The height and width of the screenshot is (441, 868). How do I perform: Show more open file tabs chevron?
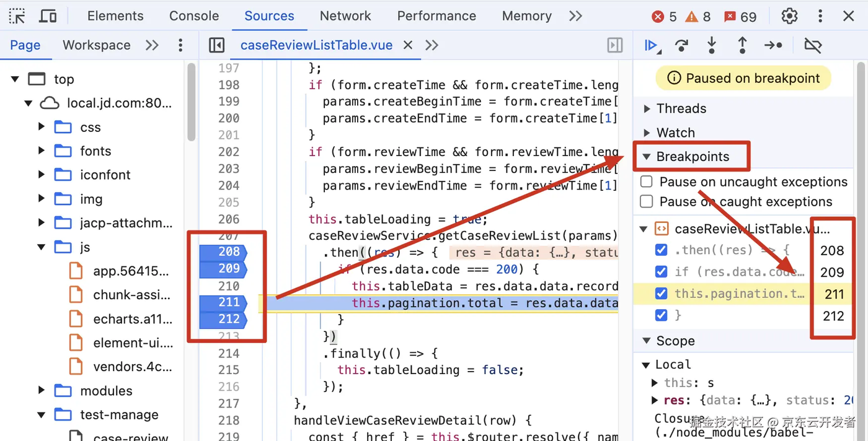(x=432, y=45)
